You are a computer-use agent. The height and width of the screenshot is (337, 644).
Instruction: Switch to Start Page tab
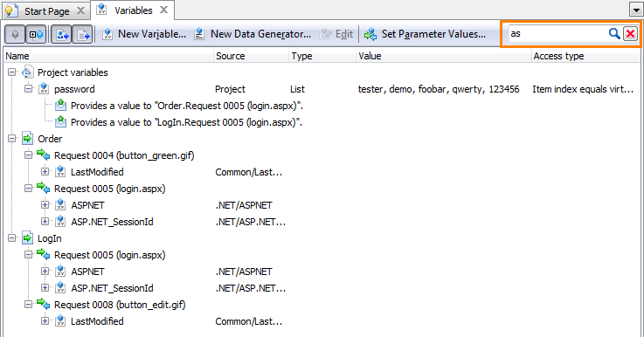click(47, 11)
